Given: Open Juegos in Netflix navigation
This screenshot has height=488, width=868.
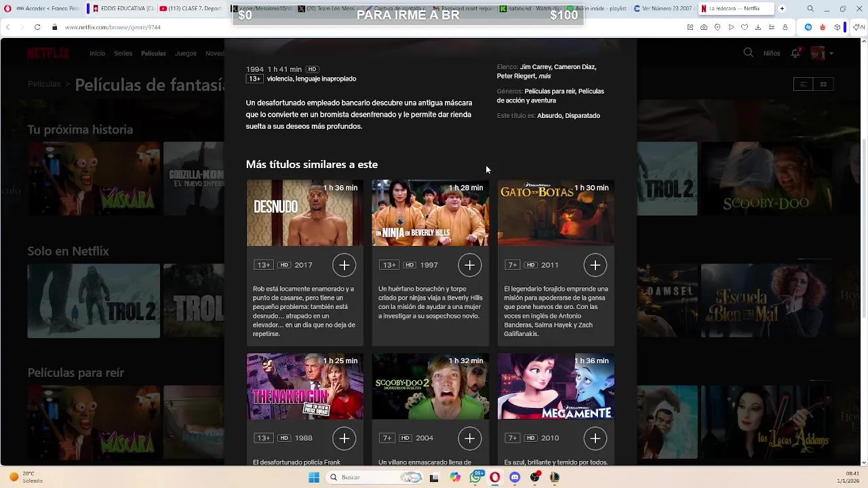Looking at the screenshot, I should coord(185,54).
